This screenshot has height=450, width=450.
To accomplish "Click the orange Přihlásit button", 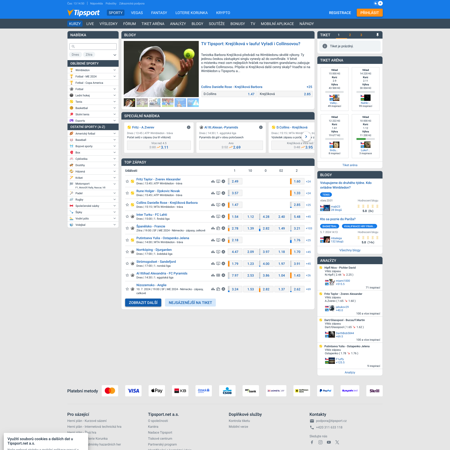I will click(369, 13).
